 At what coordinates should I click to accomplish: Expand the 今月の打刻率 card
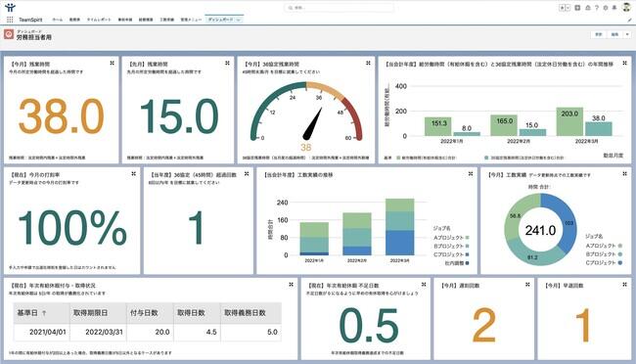coord(133,173)
